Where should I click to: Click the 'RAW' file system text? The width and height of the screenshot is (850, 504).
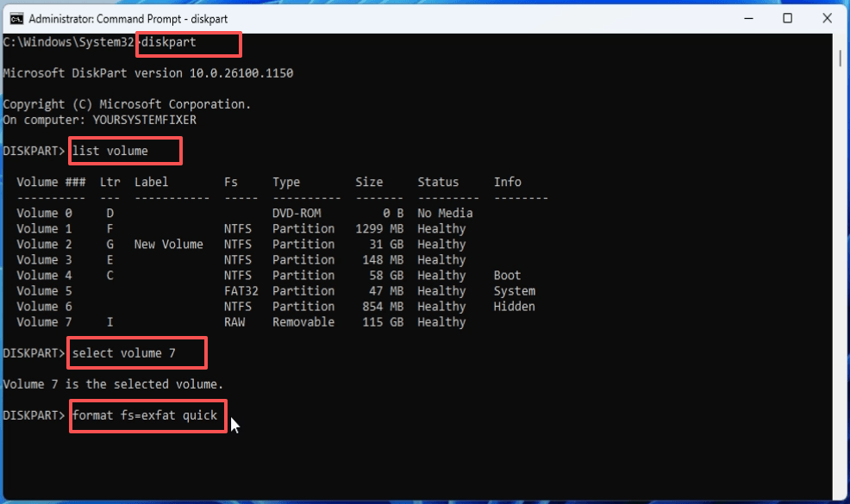tap(234, 322)
